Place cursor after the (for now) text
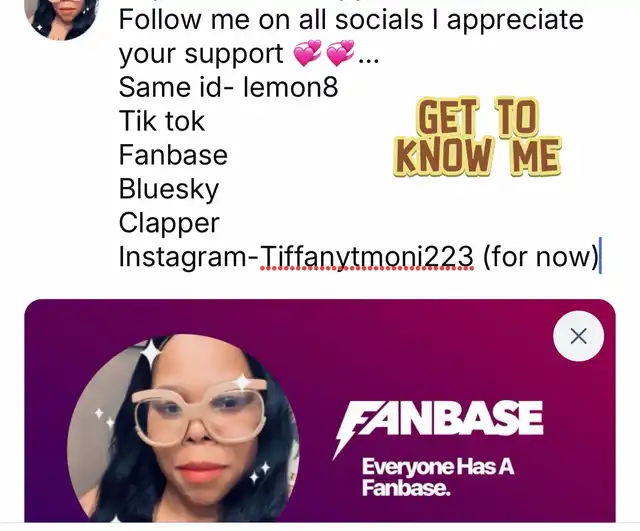640x531 pixels. pos(599,256)
